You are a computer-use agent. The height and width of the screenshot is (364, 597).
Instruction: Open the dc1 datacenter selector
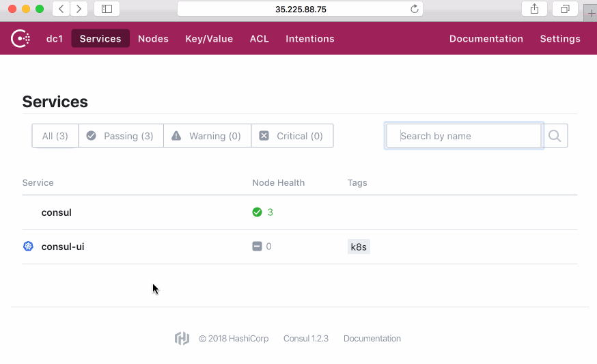[55, 38]
